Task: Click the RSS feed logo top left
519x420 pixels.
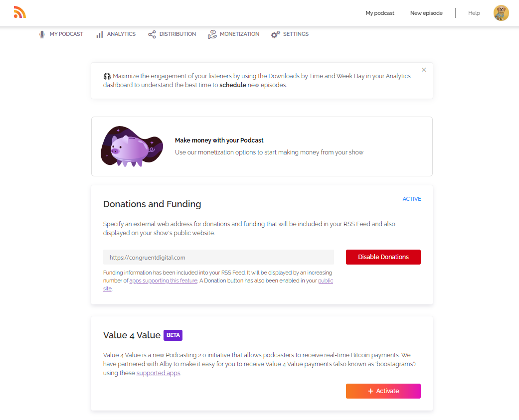Action: pos(19,12)
